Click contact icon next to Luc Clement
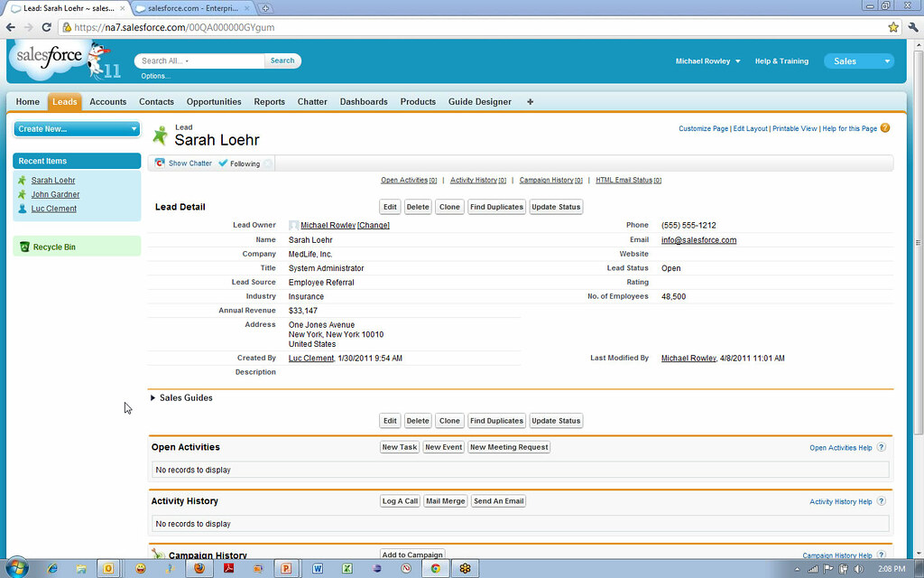 pyautogui.click(x=23, y=209)
